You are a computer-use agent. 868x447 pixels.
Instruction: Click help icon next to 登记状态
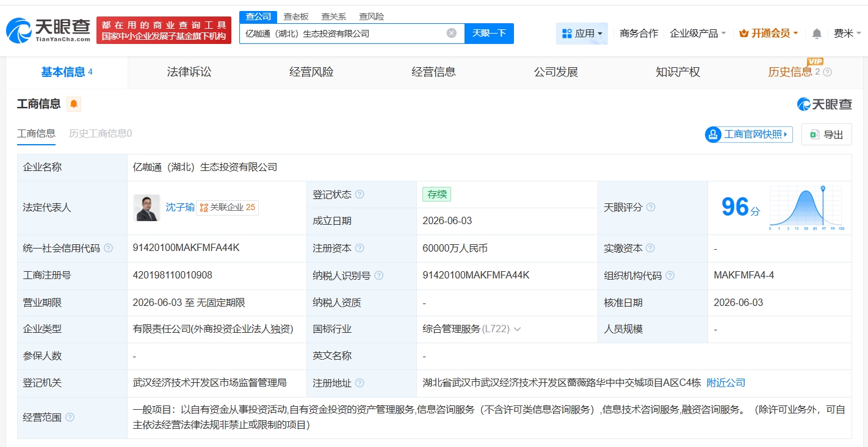pyautogui.click(x=360, y=194)
